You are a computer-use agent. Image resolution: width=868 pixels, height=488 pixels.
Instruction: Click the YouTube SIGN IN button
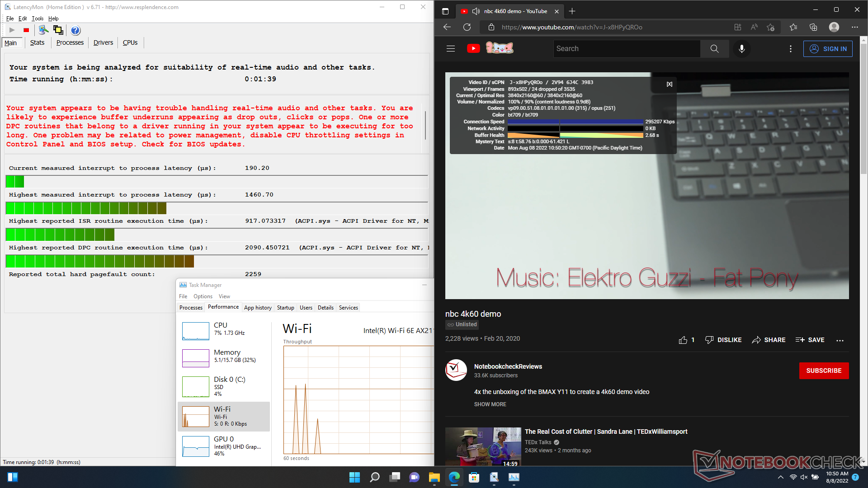[x=828, y=49]
